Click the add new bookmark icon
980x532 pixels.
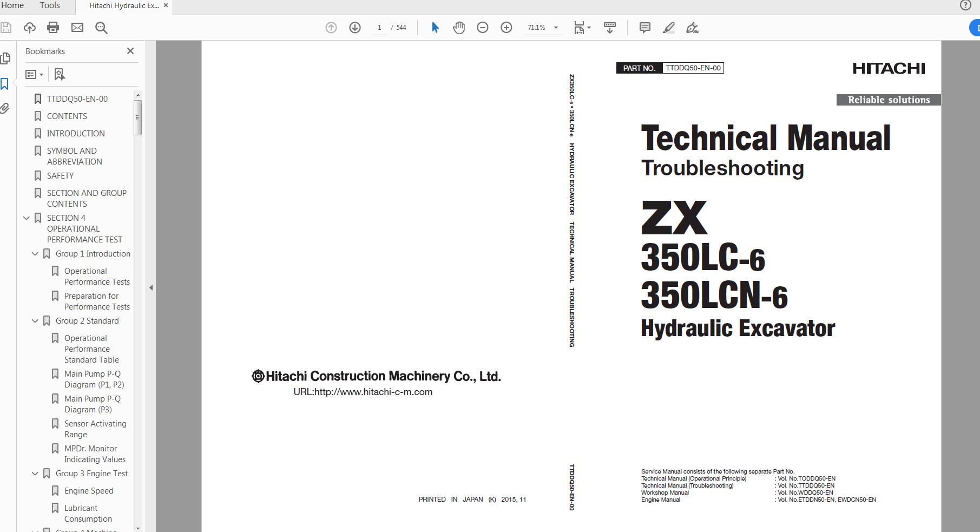[60, 74]
